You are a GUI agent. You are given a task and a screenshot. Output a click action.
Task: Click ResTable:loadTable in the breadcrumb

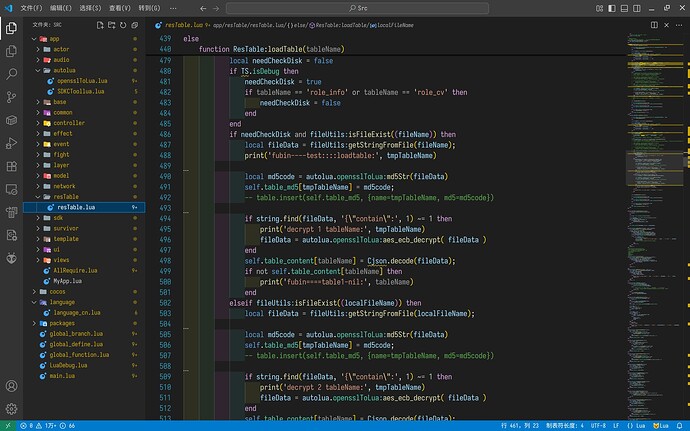pos(339,25)
